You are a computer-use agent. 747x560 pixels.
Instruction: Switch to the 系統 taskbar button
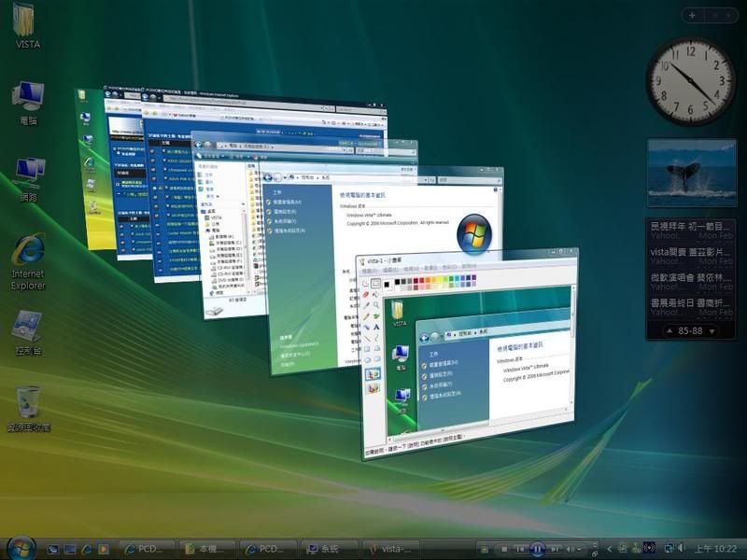[330, 549]
